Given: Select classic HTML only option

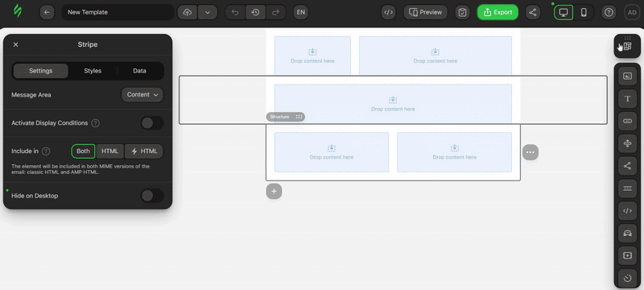Looking at the screenshot, I should [x=109, y=151].
